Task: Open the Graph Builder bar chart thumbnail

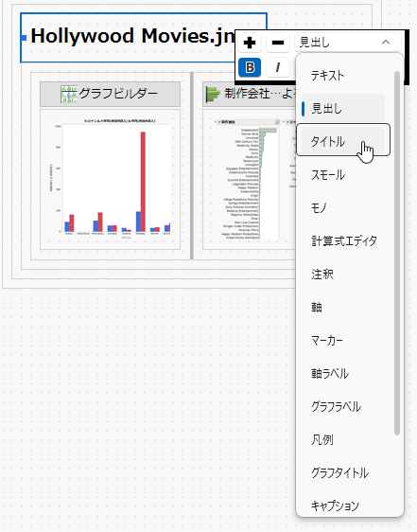Action: coord(111,179)
